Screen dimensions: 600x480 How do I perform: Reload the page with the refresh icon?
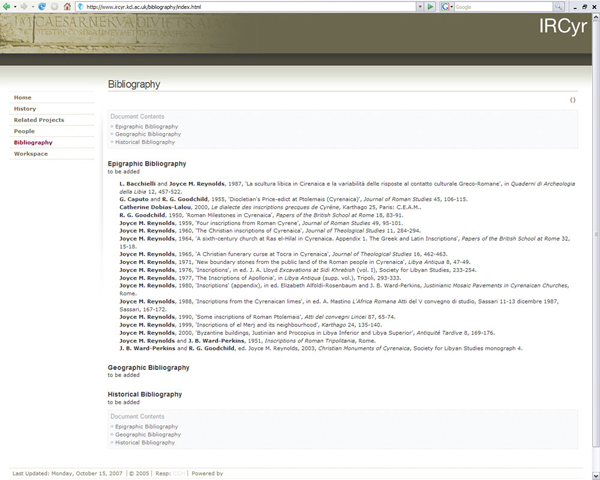(44, 6)
